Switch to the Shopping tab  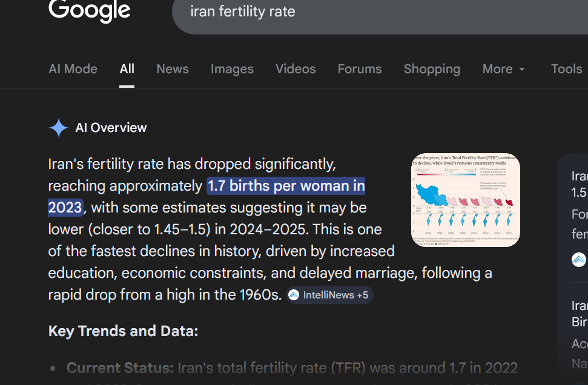click(x=432, y=69)
